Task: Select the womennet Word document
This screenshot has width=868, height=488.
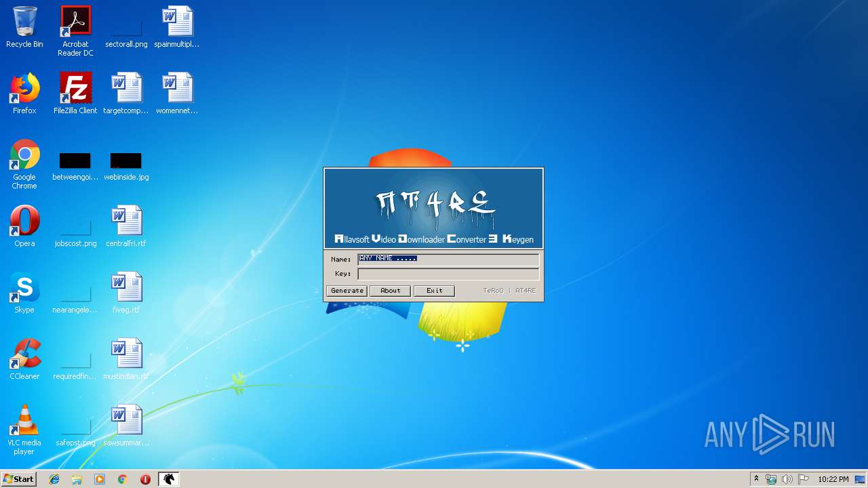Action: (x=177, y=94)
